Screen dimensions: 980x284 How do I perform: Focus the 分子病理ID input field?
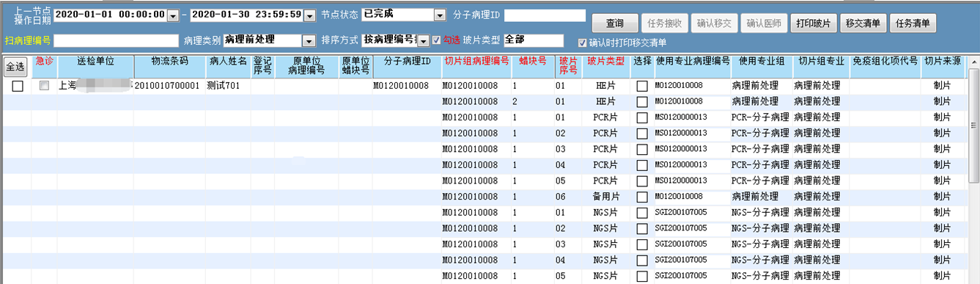pos(545,15)
